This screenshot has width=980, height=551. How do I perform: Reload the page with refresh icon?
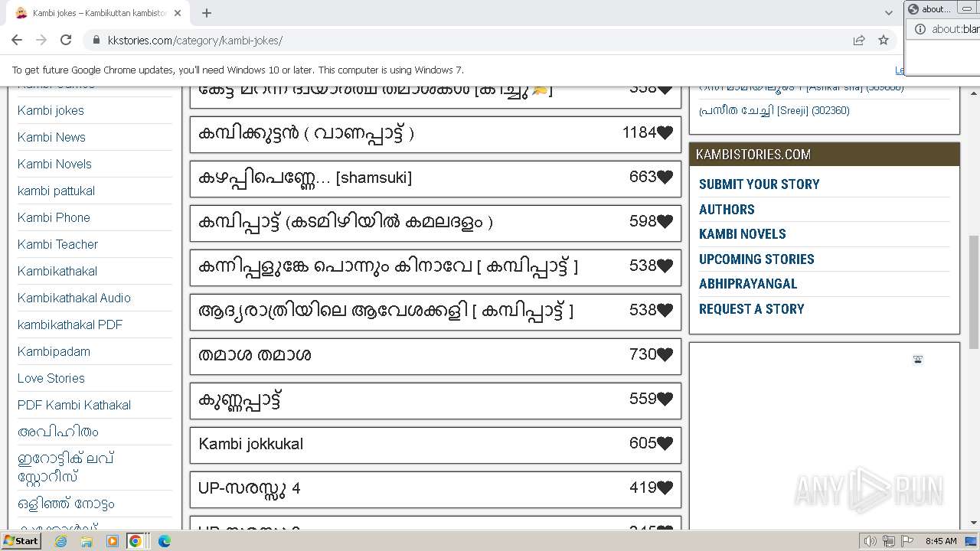[66, 40]
